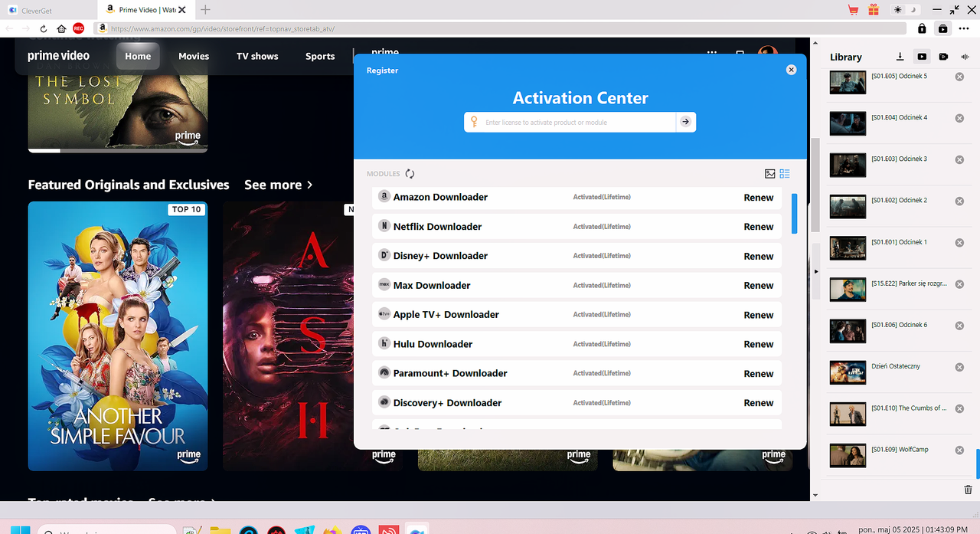Screen dimensions: 980x534
Task: Remove [S01.E02] Odcinek 2 from library
Action: 959,201
